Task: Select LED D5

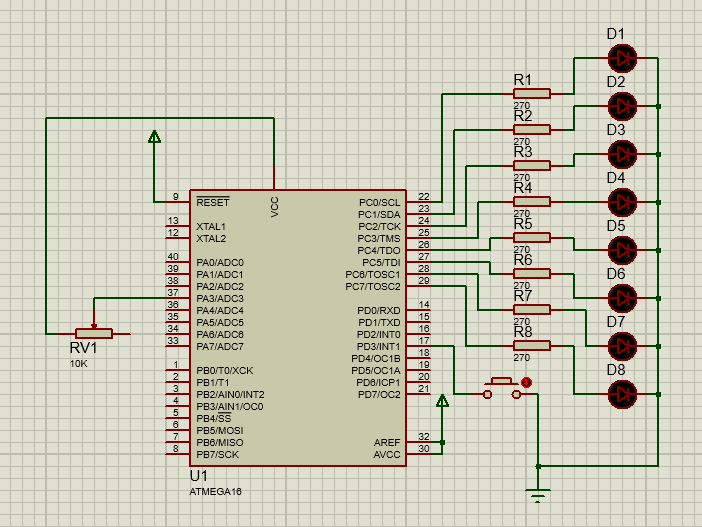Action: pos(622,250)
